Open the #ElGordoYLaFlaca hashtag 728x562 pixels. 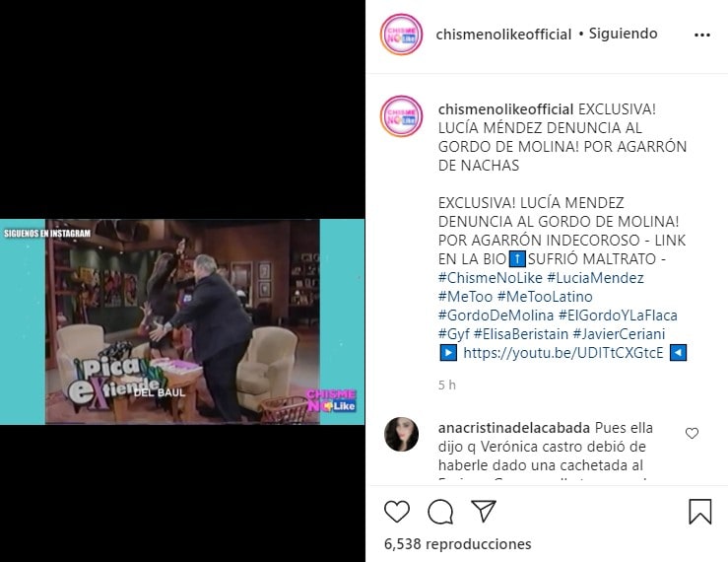[618, 316]
